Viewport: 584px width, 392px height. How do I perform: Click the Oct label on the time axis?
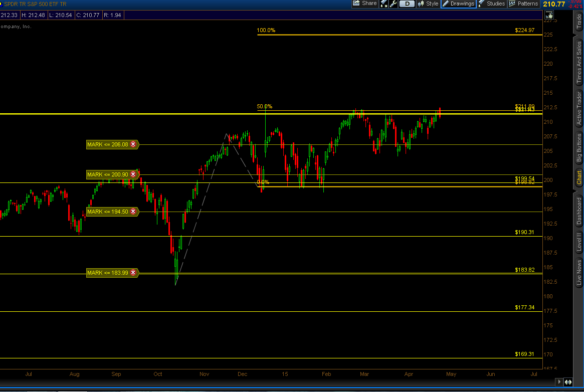click(x=157, y=374)
